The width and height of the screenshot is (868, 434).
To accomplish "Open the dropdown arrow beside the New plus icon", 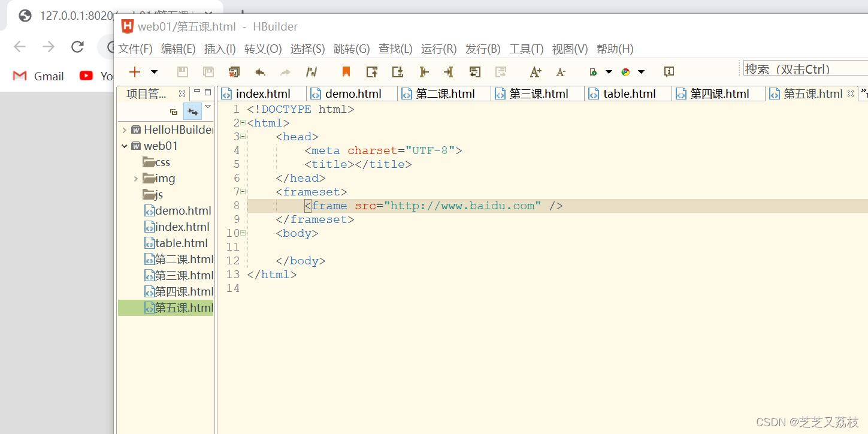I will 154,72.
